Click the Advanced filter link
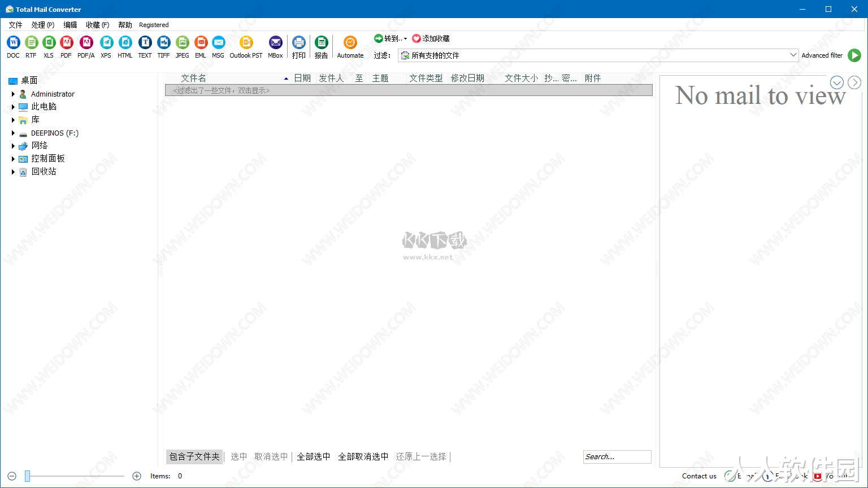The height and width of the screenshot is (488, 868). click(822, 55)
